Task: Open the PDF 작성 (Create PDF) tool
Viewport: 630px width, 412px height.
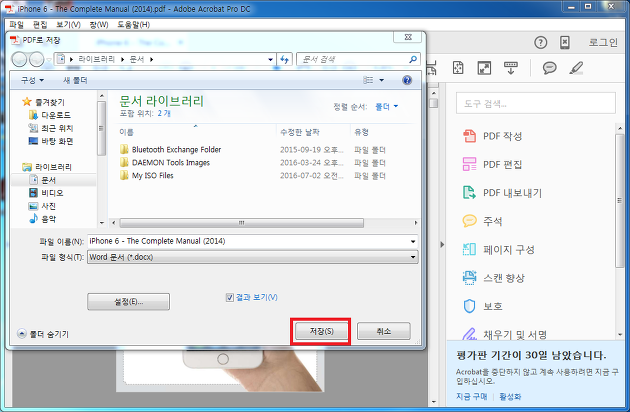Action: pos(492,136)
